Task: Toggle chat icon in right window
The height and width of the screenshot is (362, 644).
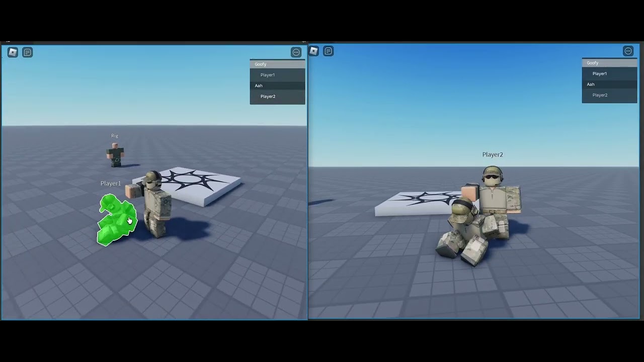Action: [x=329, y=51]
